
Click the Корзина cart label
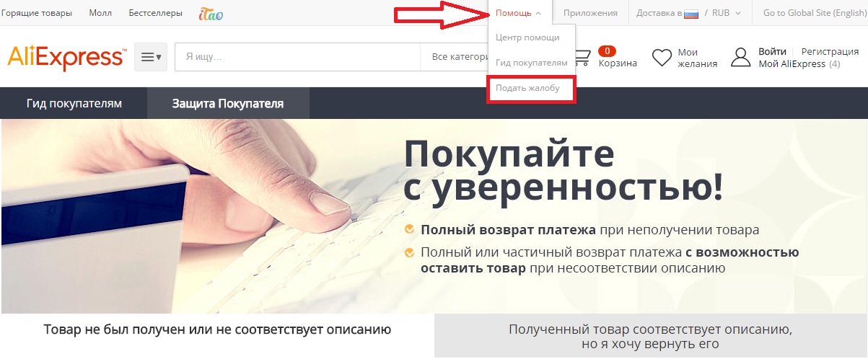click(618, 63)
